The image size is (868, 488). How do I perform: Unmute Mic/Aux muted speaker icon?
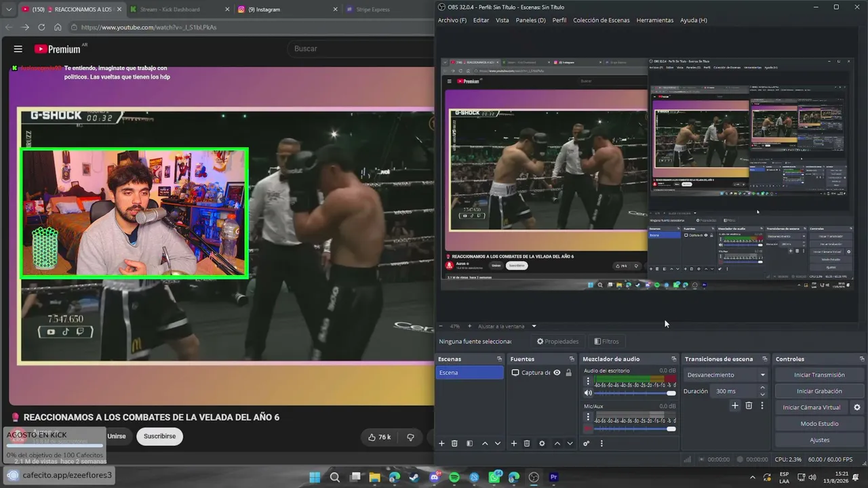coord(588,429)
